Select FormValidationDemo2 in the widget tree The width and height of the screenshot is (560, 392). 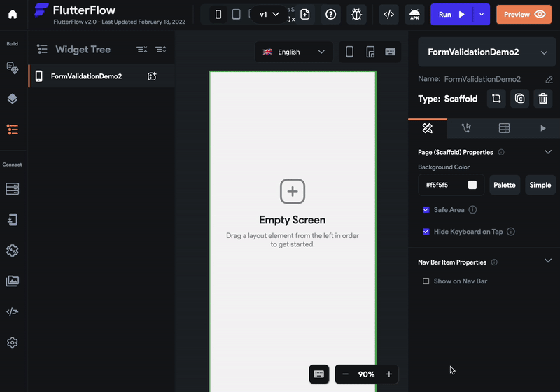point(101,76)
